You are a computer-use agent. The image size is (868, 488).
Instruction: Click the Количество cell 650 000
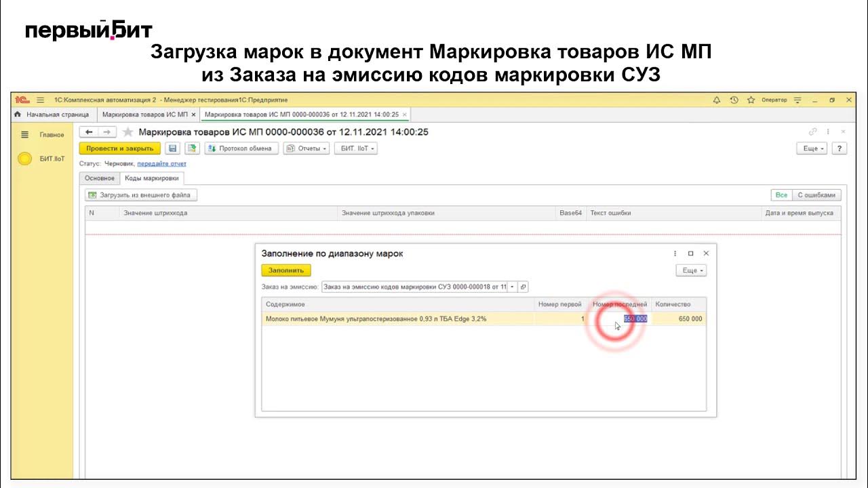[x=678, y=319]
